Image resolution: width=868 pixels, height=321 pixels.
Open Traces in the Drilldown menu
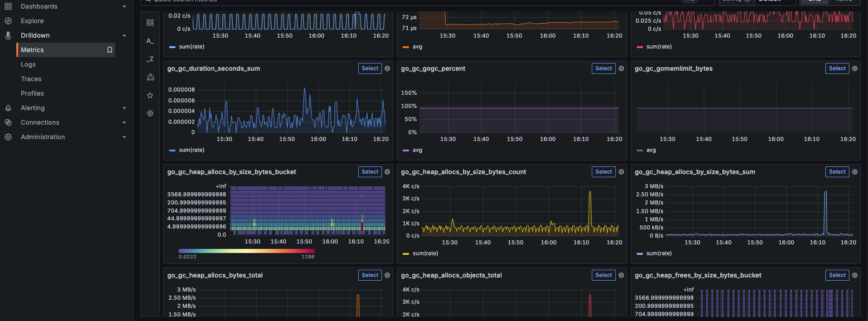[x=31, y=79]
